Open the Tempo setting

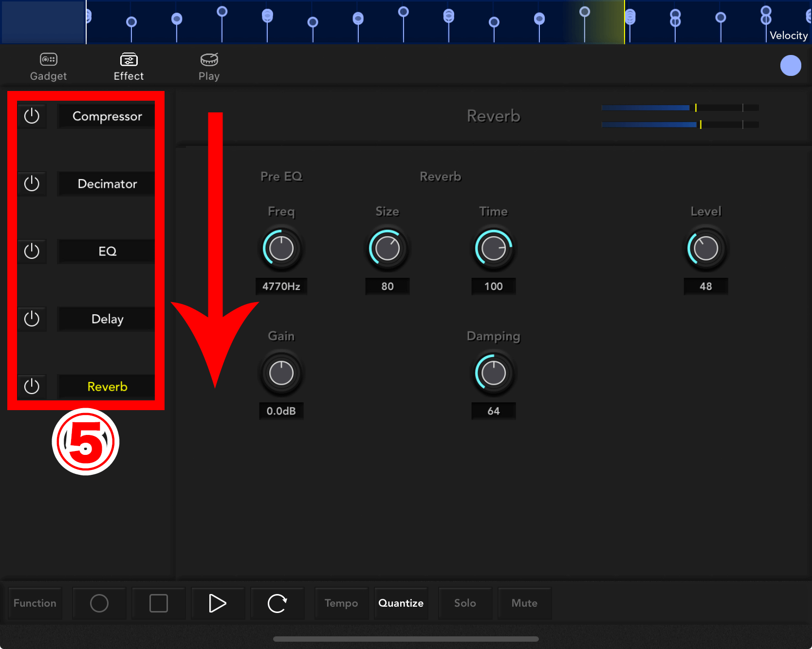click(x=341, y=603)
